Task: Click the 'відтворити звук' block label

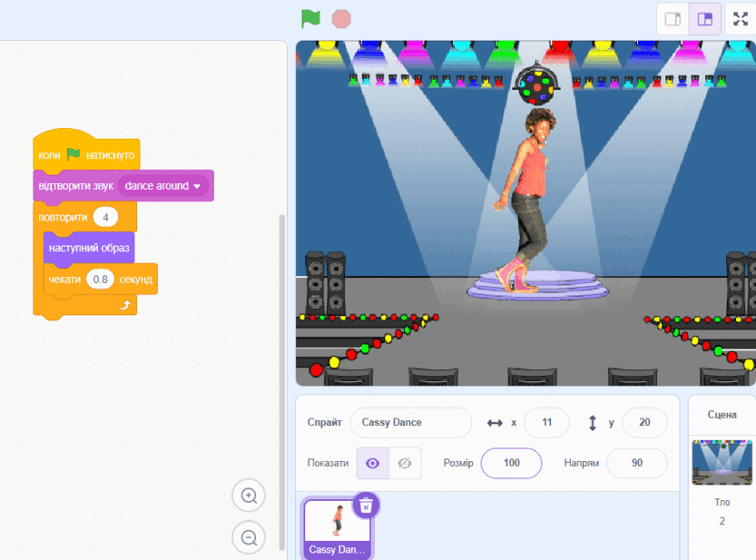Action: [75, 186]
